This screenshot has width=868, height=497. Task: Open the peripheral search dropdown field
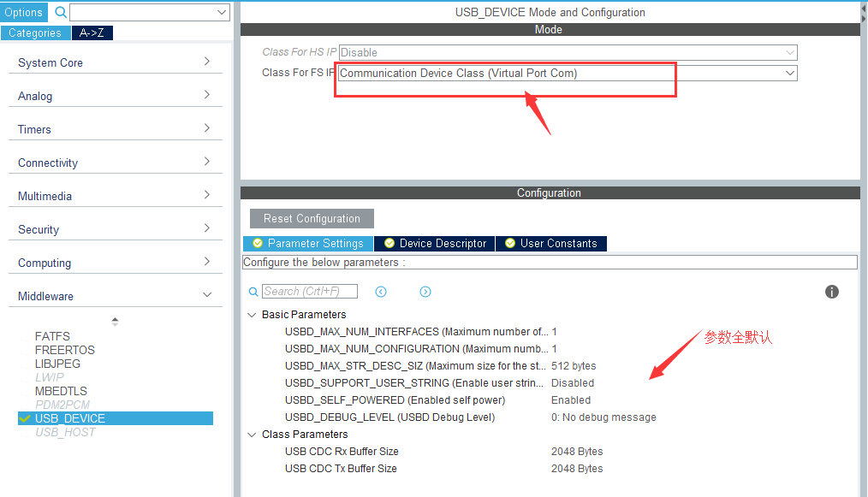click(x=150, y=12)
